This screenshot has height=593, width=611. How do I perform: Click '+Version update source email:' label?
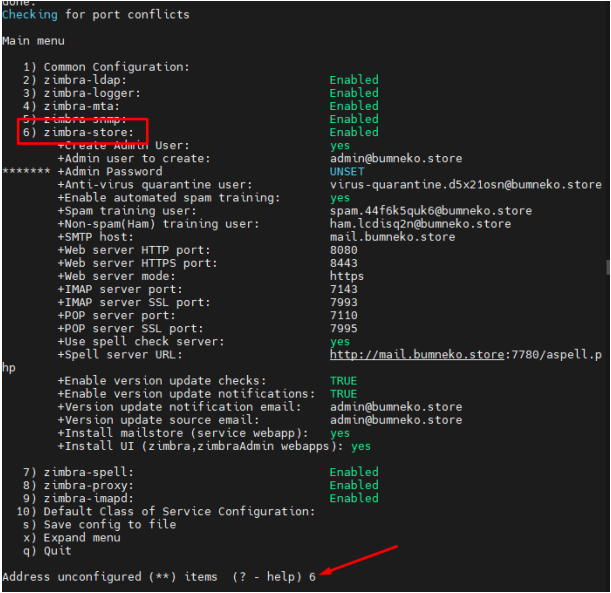pyautogui.click(x=159, y=420)
